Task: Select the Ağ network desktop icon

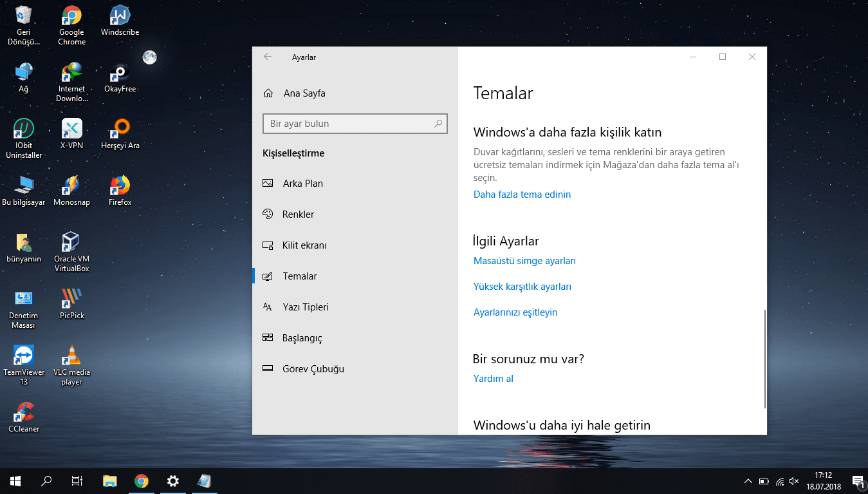Action: pos(24,77)
